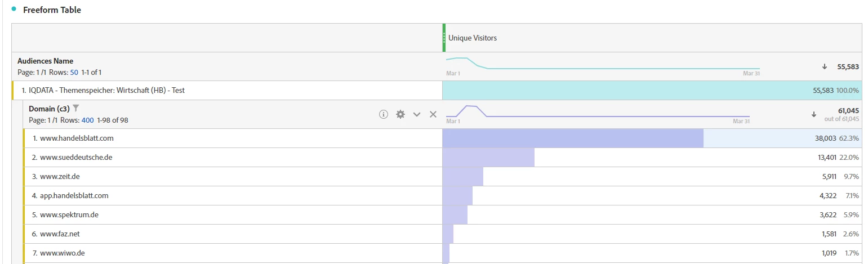Click the 3,622 visitors cell
Screen dimensions: 868x264
tap(652, 214)
